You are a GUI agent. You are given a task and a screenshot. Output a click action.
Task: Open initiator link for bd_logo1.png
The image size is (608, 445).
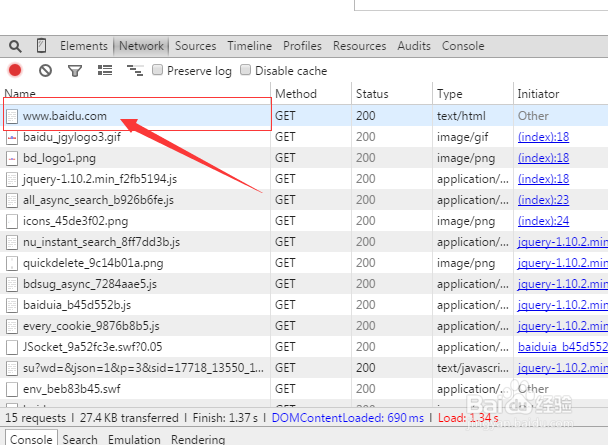(543, 158)
